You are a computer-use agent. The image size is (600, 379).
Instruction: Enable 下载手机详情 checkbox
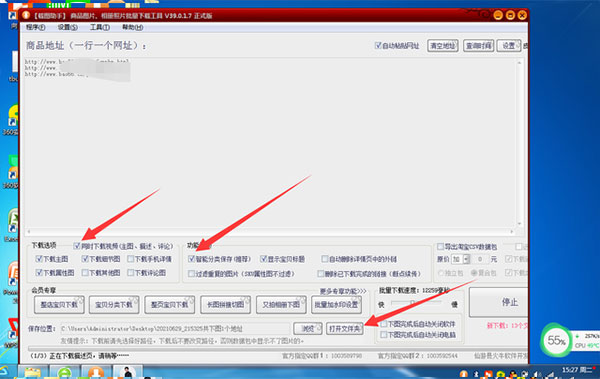(130, 259)
